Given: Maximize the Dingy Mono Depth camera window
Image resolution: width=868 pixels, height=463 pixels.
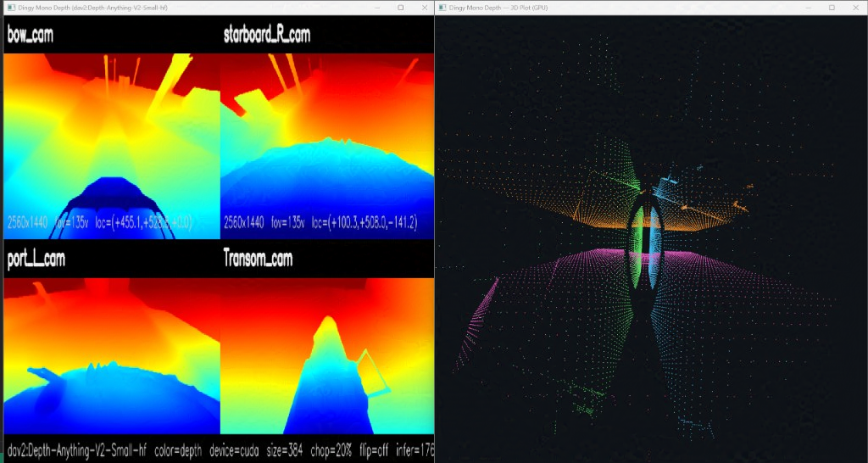Looking at the screenshot, I should [x=401, y=8].
